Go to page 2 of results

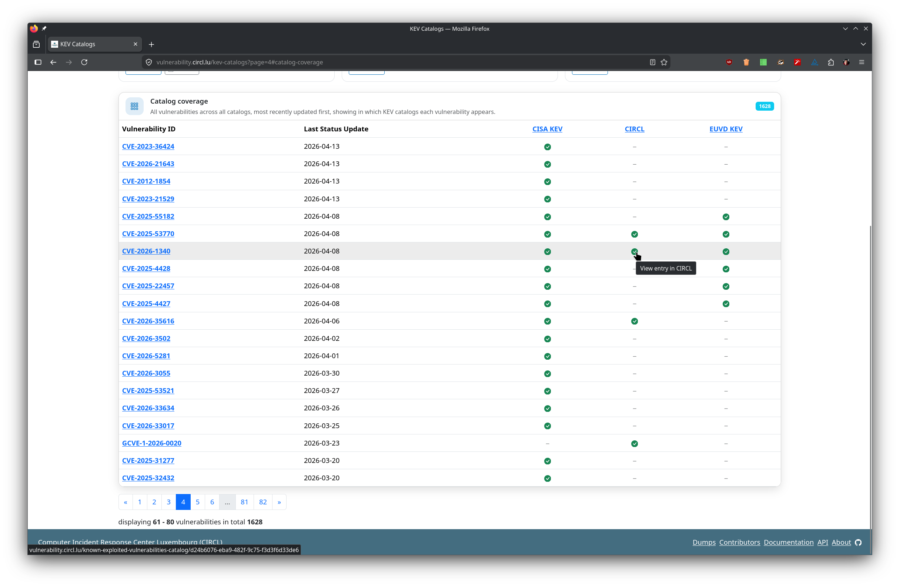coord(154,502)
